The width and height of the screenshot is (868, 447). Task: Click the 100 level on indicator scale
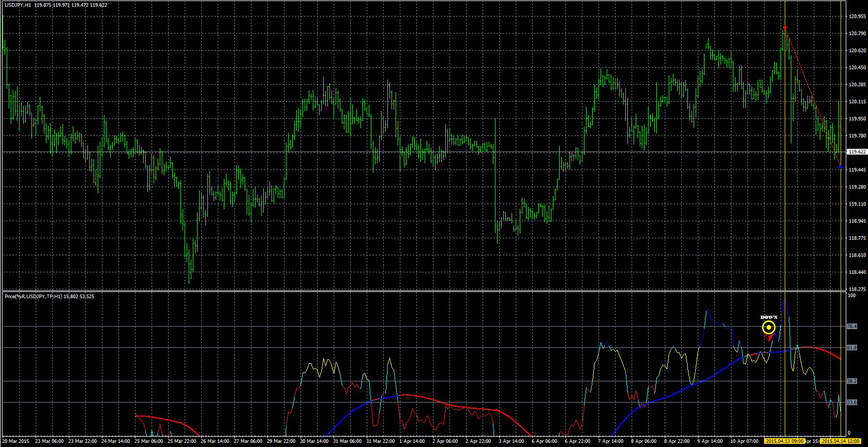[851, 296]
